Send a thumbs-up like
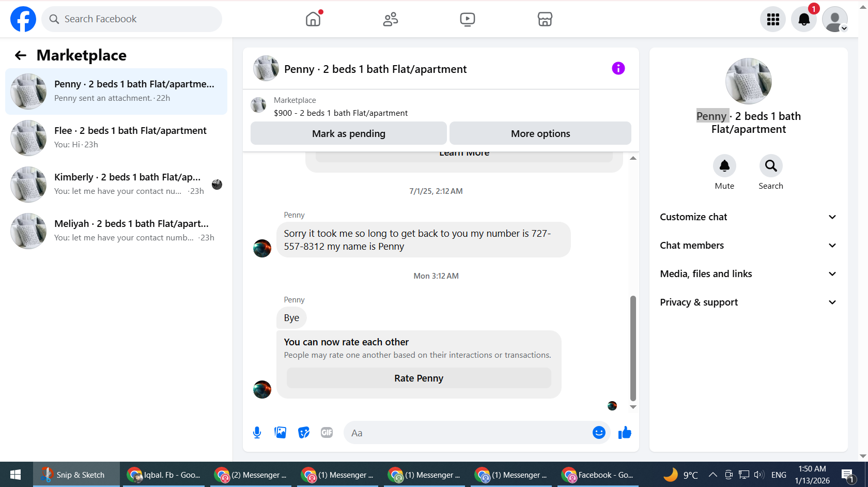 (x=625, y=433)
